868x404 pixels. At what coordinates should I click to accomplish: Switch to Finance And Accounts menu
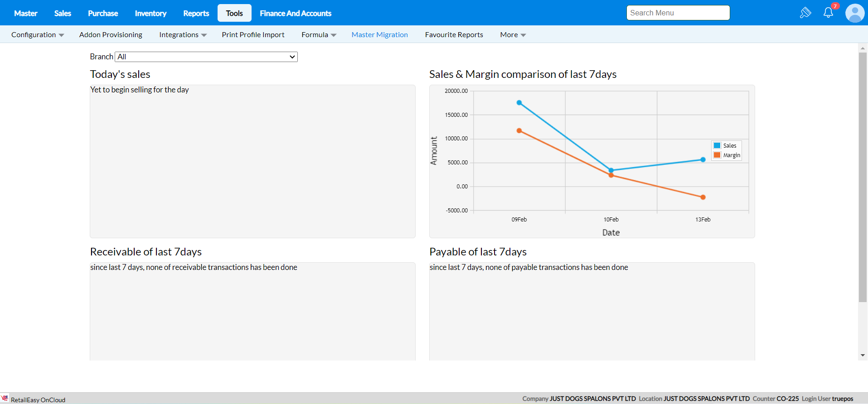click(295, 14)
